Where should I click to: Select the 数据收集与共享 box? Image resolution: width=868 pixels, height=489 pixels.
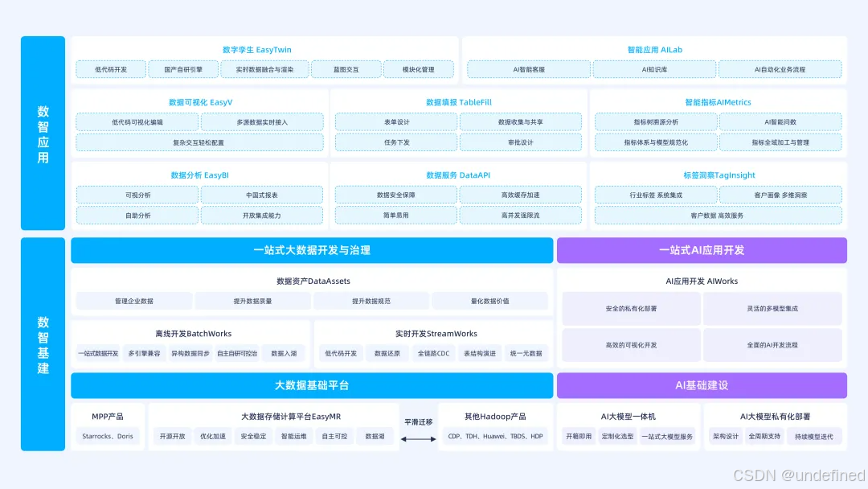click(520, 121)
